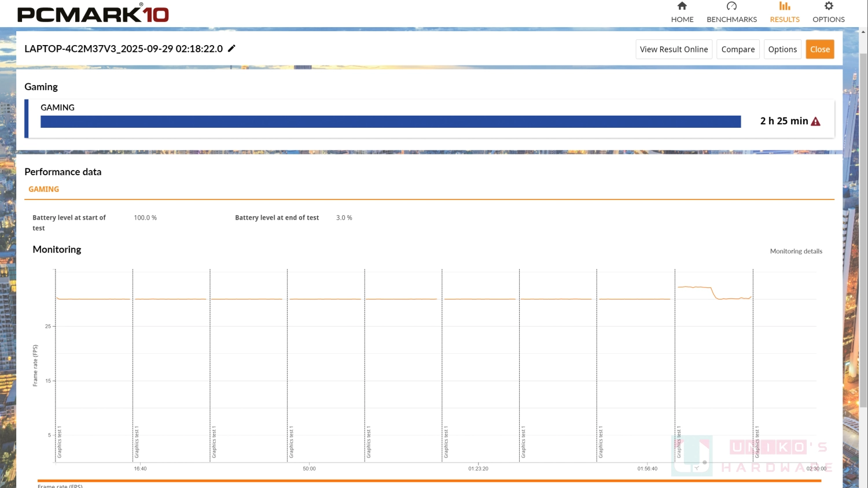The height and width of the screenshot is (488, 868).
Task: Click the Monitoring heading
Action: pyautogui.click(x=57, y=249)
